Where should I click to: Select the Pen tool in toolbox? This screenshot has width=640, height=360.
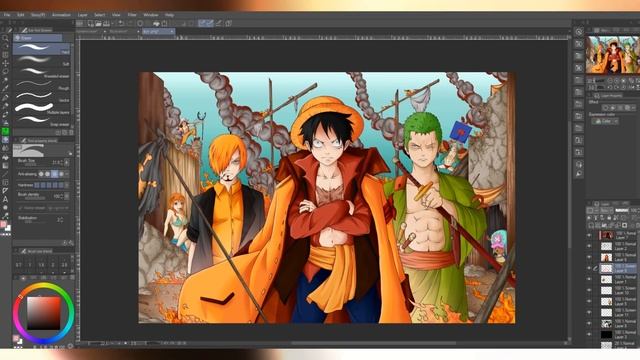(5, 97)
